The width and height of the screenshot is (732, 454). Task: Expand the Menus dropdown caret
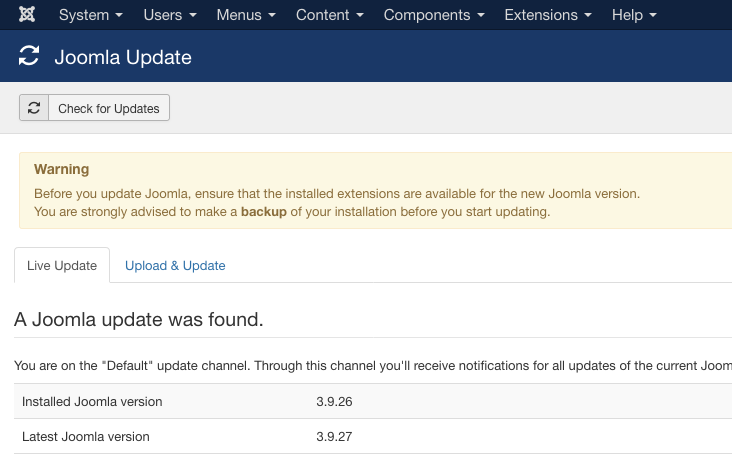[272, 15]
